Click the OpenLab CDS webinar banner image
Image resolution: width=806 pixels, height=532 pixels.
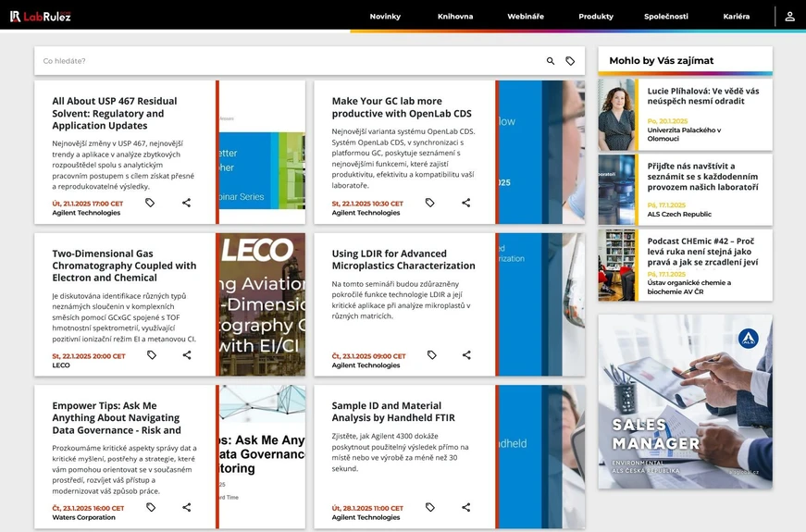tap(541, 152)
